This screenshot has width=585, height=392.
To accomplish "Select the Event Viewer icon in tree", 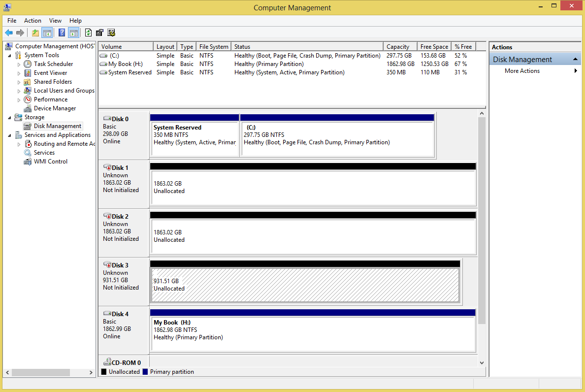I will 27,73.
